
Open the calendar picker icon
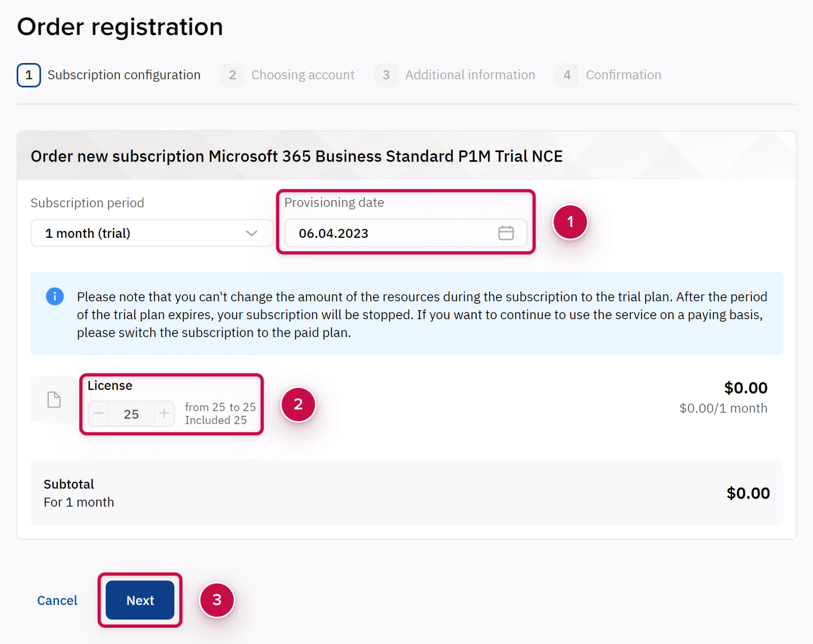pos(506,233)
